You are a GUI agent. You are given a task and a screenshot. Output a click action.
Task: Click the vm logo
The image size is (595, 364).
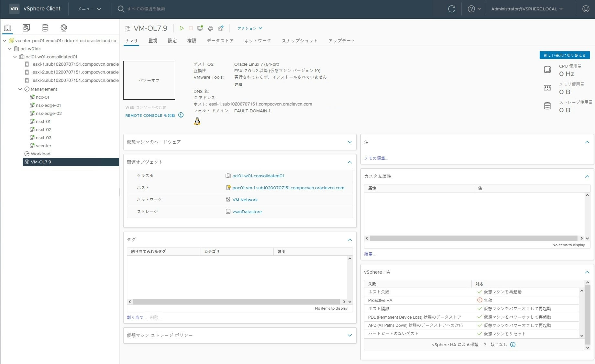click(x=14, y=9)
